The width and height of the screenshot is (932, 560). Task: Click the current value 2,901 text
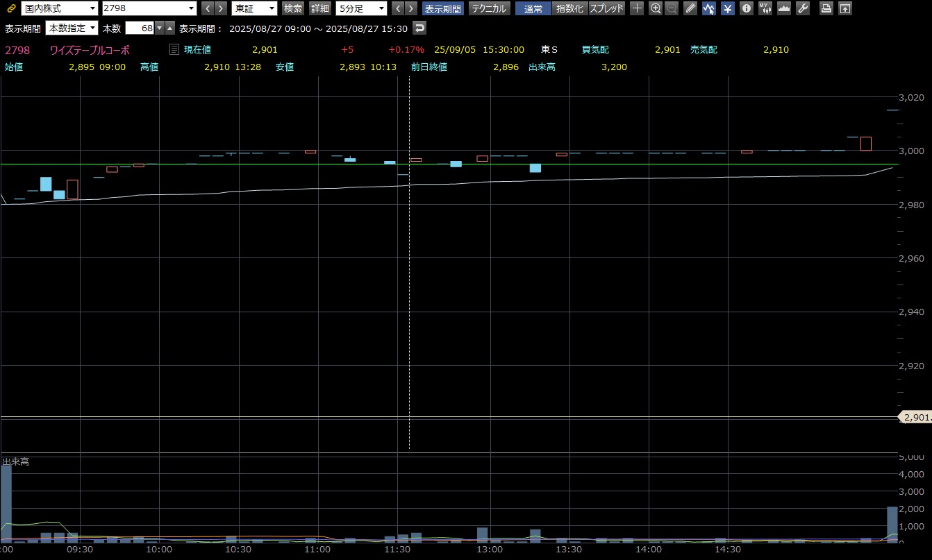point(265,50)
